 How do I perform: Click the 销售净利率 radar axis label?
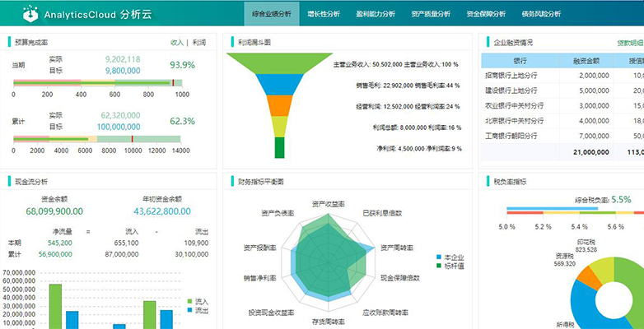[x=259, y=278]
